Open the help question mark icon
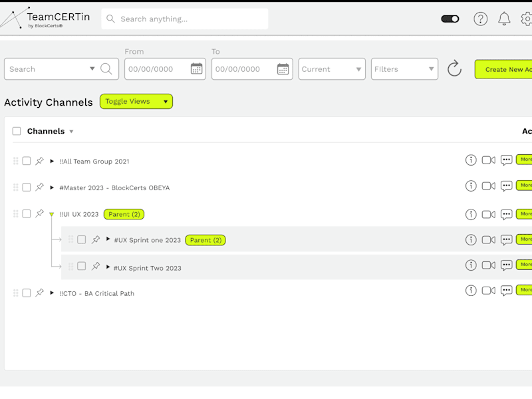 tap(480, 19)
